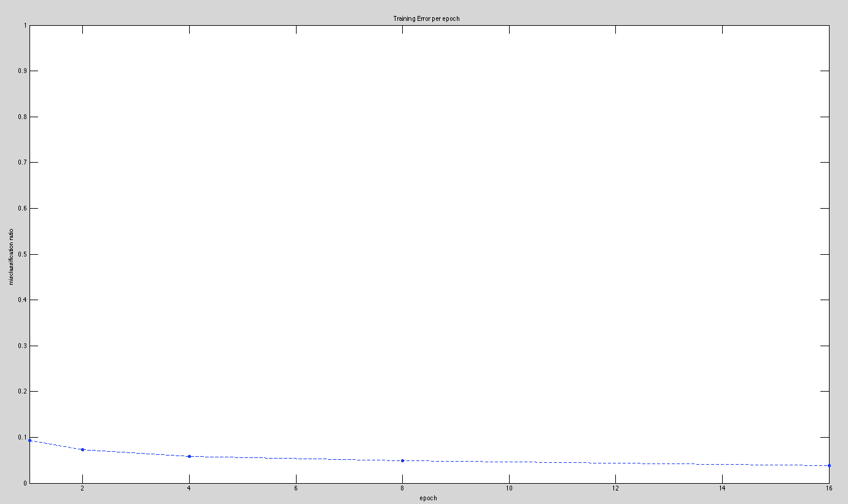Select the data point marker at epoch 8
Screen dimensions: 848x504
(402, 460)
